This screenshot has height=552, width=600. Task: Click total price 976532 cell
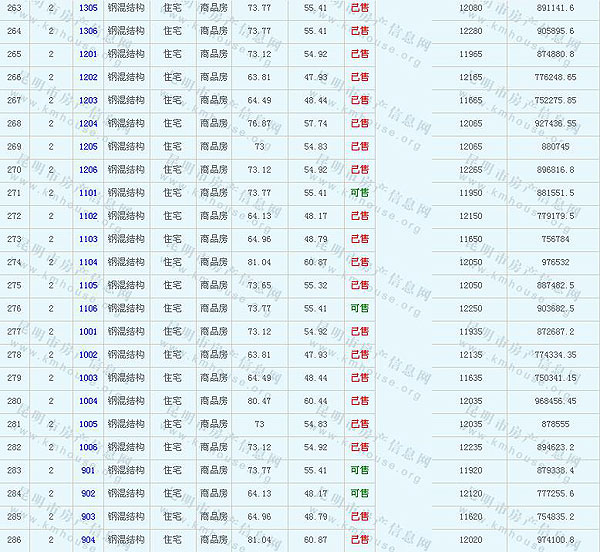click(x=555, y=262)
